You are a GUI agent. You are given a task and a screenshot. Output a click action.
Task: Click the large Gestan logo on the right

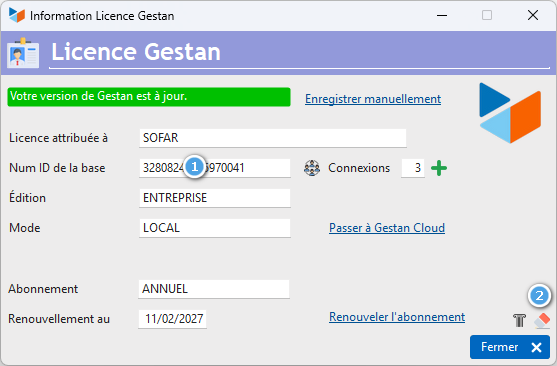coord(510,113)
